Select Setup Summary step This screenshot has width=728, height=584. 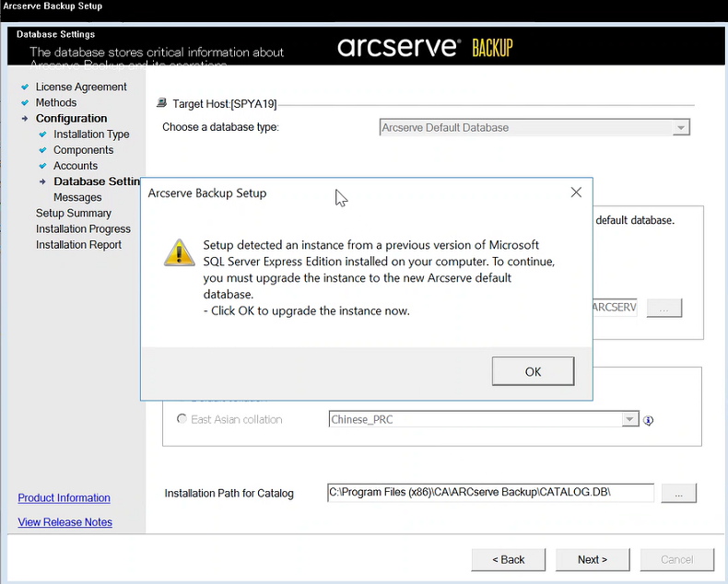pyautogui.click(x=74, y=213)
